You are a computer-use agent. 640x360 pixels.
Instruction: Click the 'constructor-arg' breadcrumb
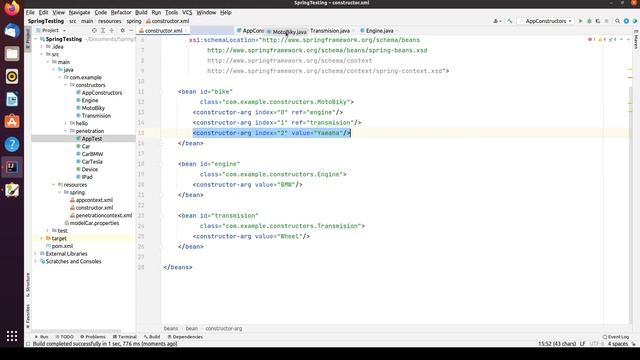pos(224,328)
